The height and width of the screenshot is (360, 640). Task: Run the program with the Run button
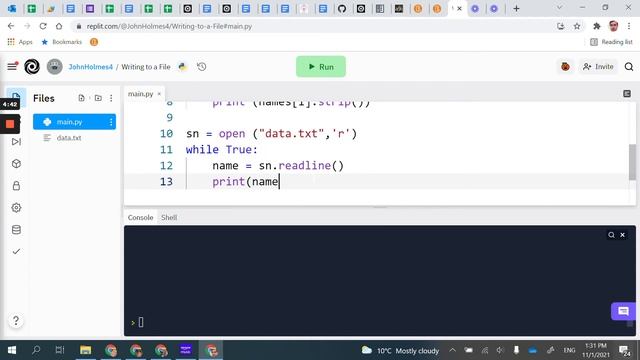pos(321,67)
